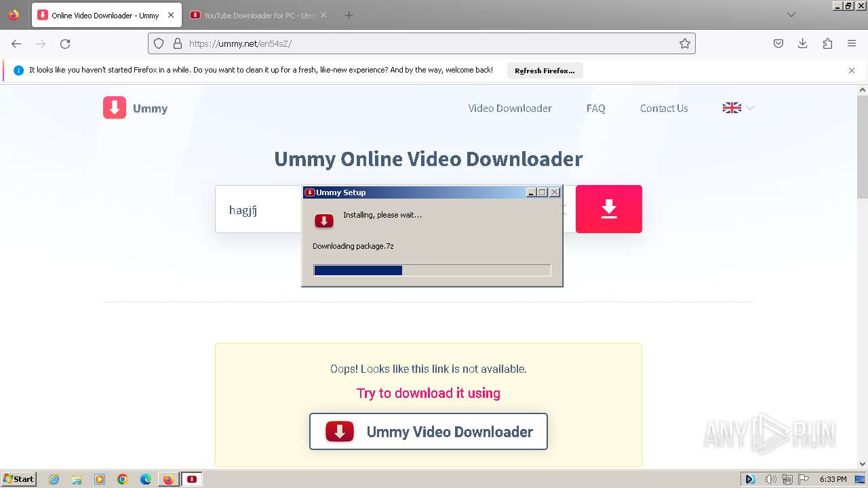
Task: Dismiss the Firefox notification bar
Action: pos(852,70)
